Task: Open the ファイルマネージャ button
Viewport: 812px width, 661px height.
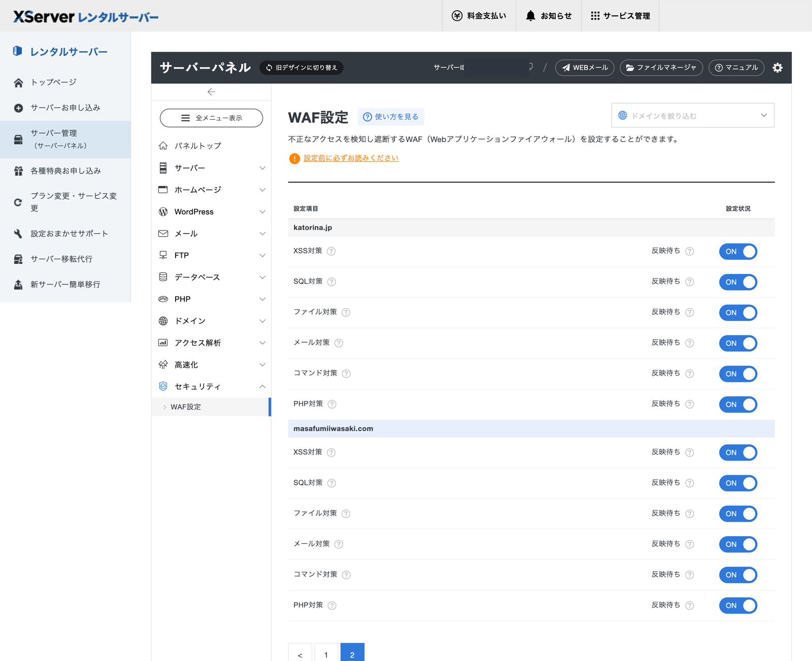Action: pos(661,68)
